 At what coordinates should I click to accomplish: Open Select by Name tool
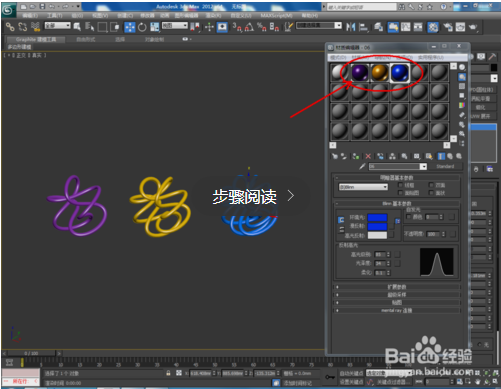point(89,27)
